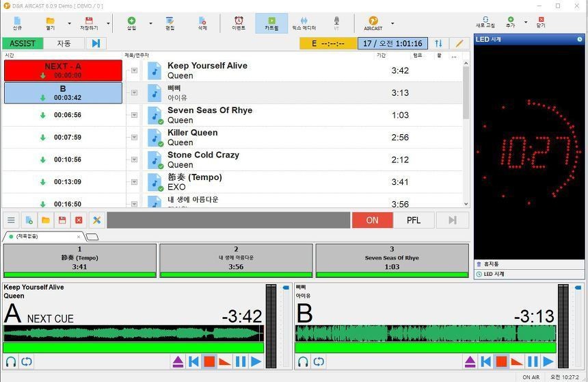
Task: Expand the 삽입 dropdown arrow
Action: click(x=150, y=23)
